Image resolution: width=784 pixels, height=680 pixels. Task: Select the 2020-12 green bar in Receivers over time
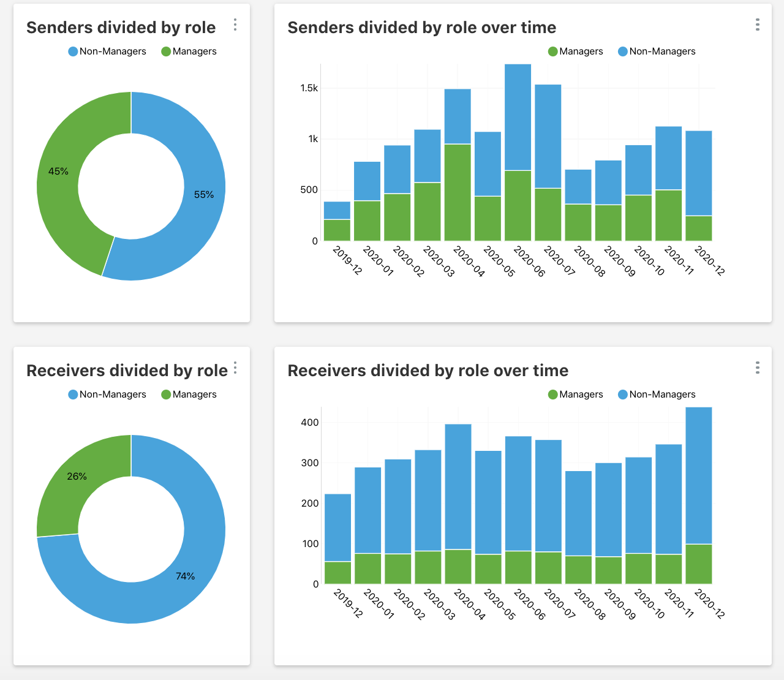pyautogui.click(x=698, y=564)
